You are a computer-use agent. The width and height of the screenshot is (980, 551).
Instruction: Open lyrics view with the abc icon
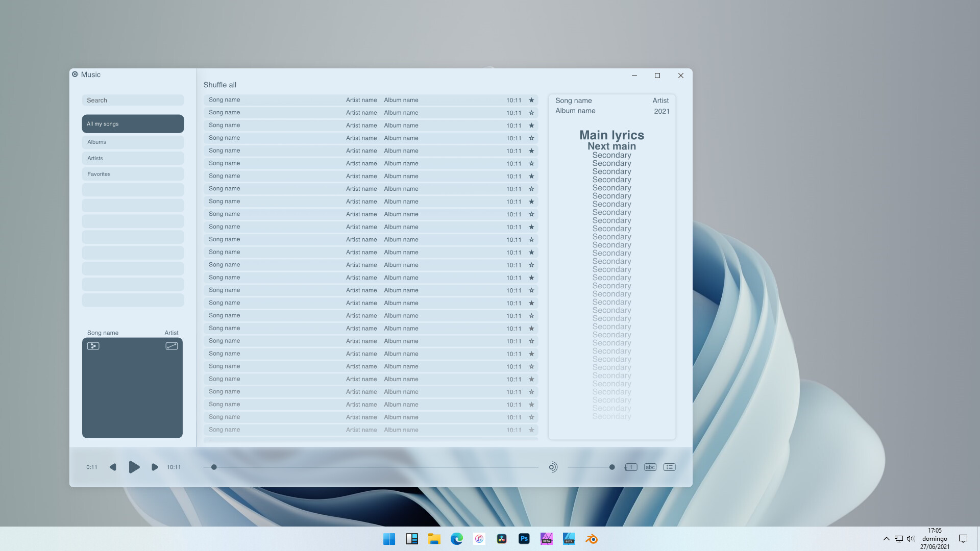pyautogui.click(x=650, y=467)
